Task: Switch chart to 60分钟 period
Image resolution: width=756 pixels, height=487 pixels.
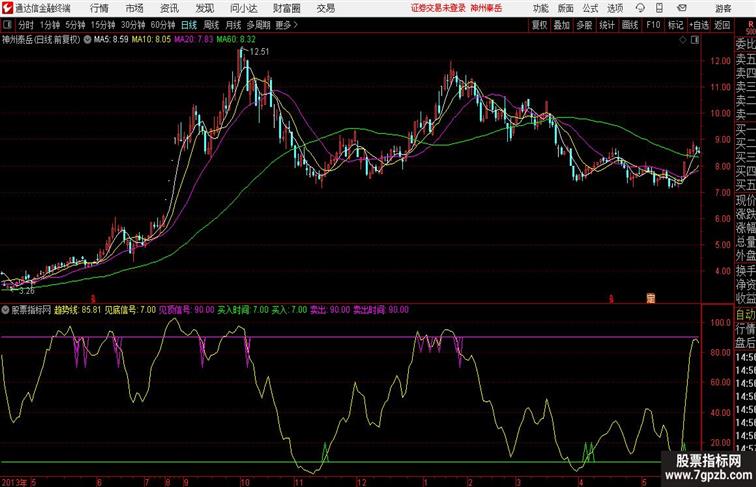Action: (x=162, y=25)
